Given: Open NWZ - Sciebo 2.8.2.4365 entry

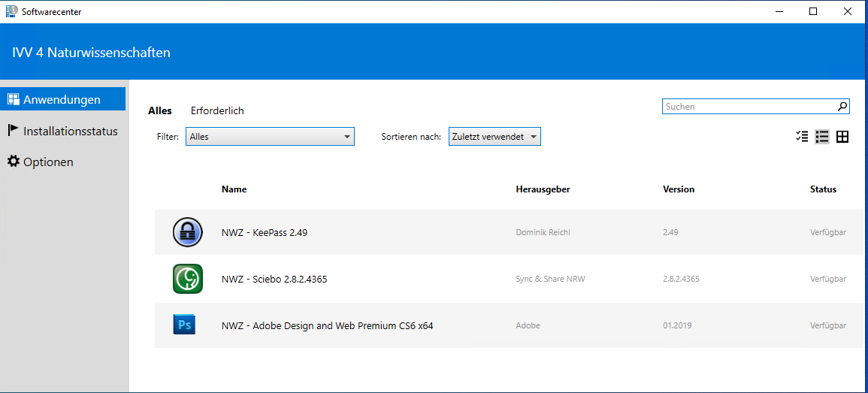Looking at the screenshot, I should 274,279.
